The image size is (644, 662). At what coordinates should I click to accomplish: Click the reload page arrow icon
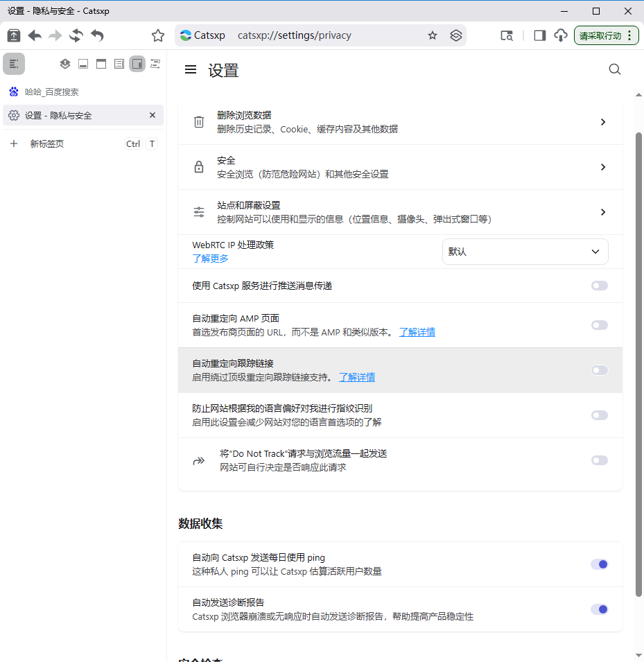(75, 35)
